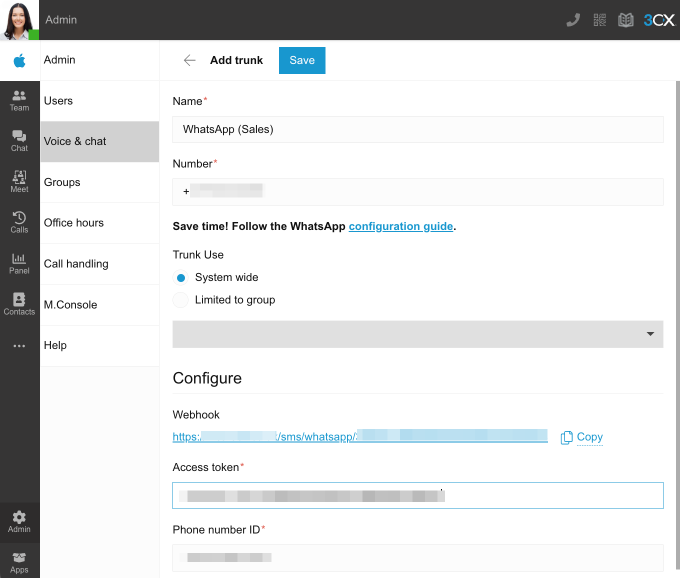This screenshot has height=578, width=680.
Task: Open the phone dialer icon
Action: 573,20
